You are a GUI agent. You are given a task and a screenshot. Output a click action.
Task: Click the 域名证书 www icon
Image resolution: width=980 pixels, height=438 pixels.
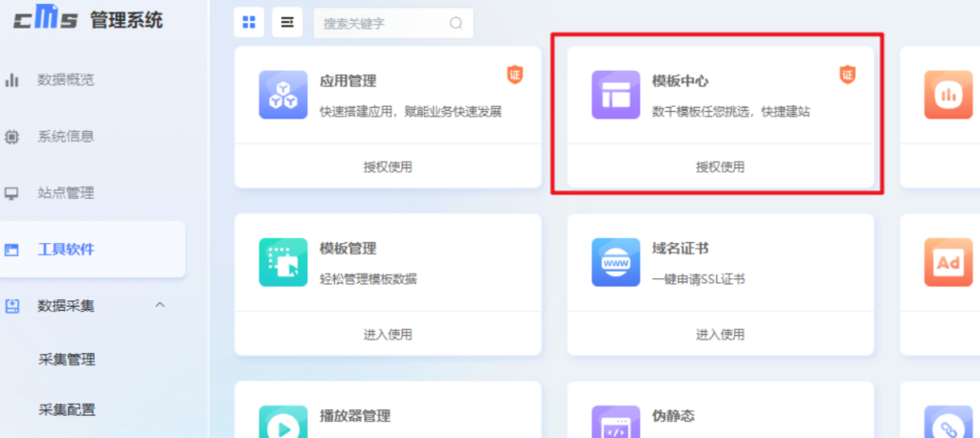pyautogui.click(x=615, y=262)
